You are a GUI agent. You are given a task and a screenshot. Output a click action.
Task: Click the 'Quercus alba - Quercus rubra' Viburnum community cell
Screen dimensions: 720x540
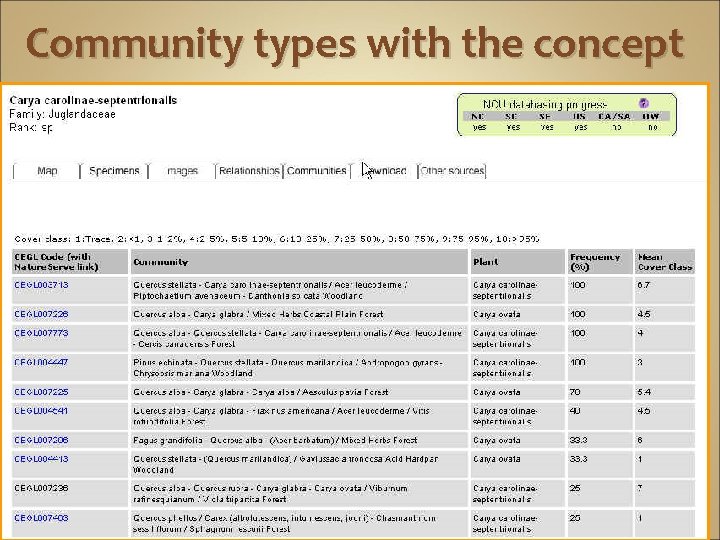299,494
